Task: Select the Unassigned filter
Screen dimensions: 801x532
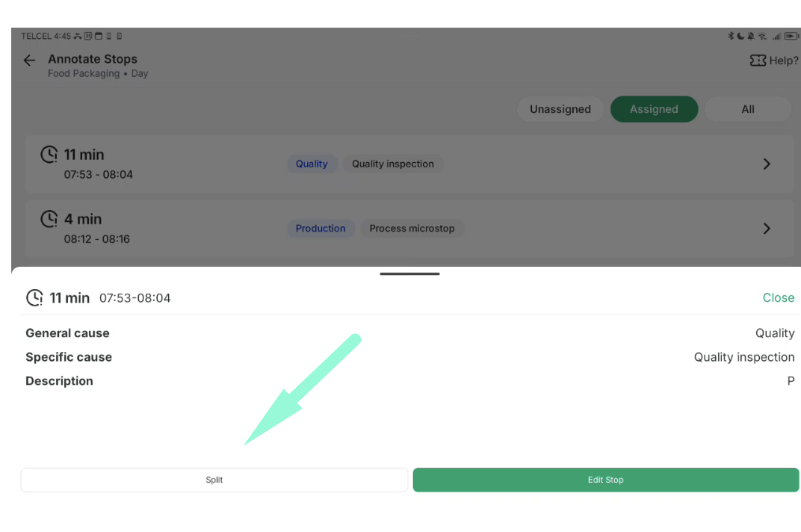Action: [x=560, y=109]
